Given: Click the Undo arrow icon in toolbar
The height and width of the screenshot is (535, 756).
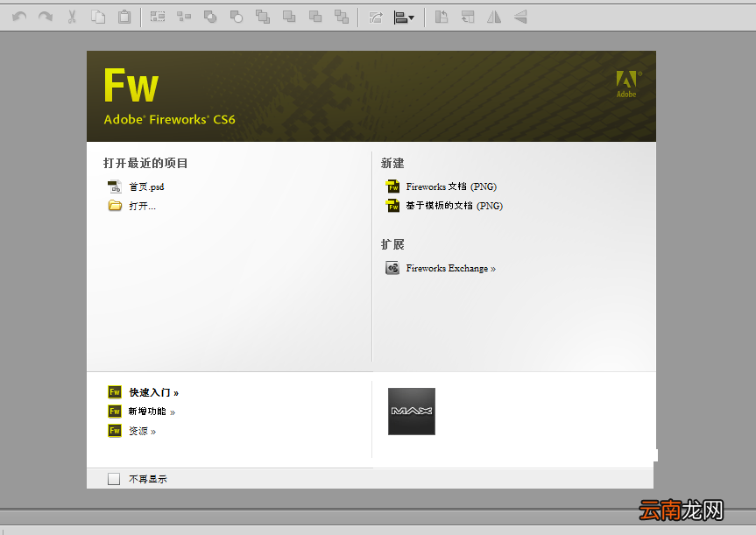Looking at the screenshot, I should click(20, 18).
